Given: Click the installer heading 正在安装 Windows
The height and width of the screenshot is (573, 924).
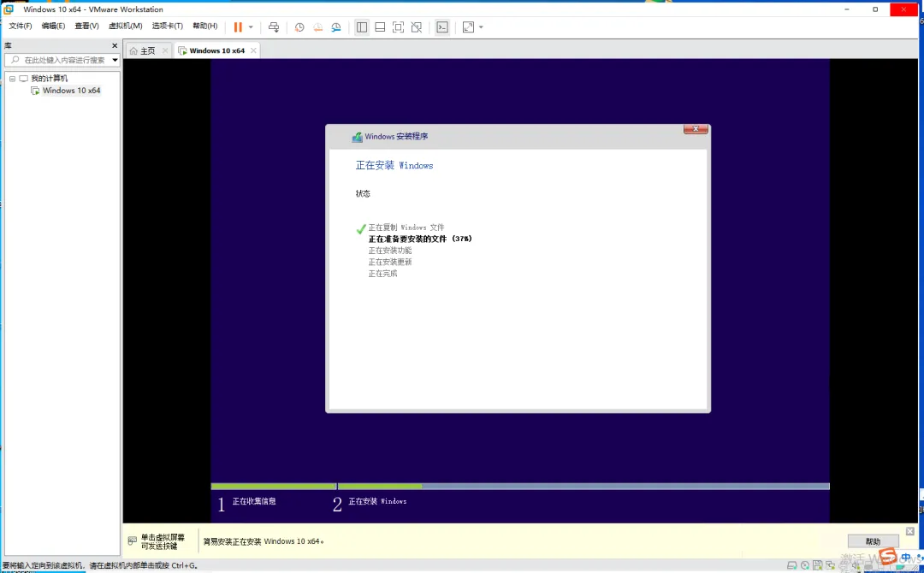Looking at the screenshot, I should tap(394, 165).
